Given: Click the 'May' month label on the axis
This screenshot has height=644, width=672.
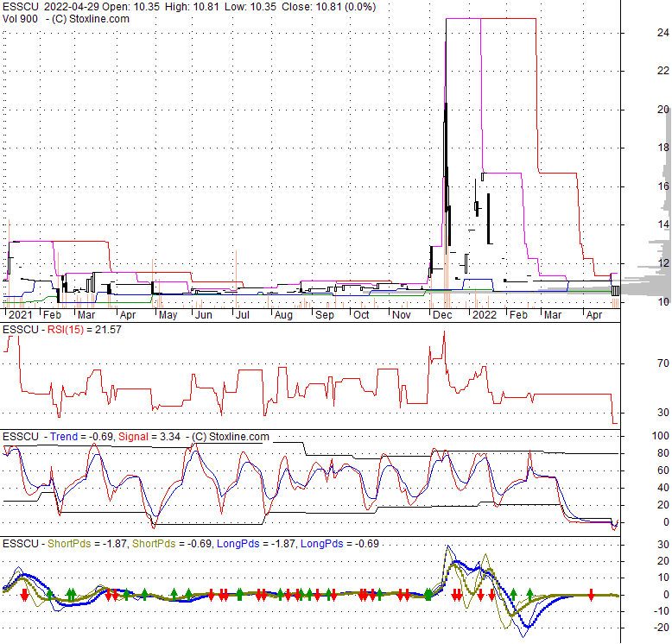Looking at the screenshot, I should click(168, 315).
